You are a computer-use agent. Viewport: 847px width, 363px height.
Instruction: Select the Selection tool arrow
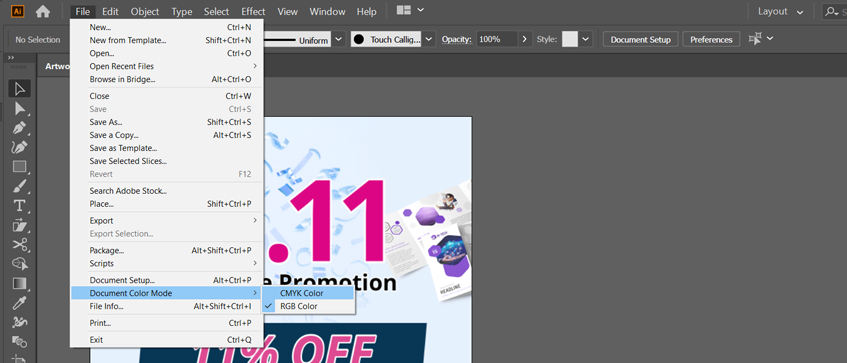tap(19, 89)
